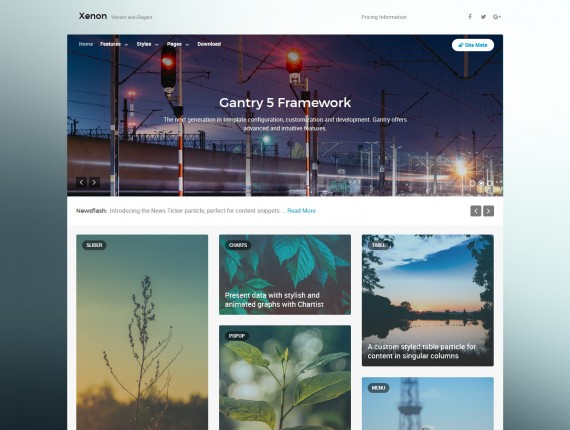
Task: Expand the Pages menu dropdown
Action: pyautogui.click(x=178, y=44)
